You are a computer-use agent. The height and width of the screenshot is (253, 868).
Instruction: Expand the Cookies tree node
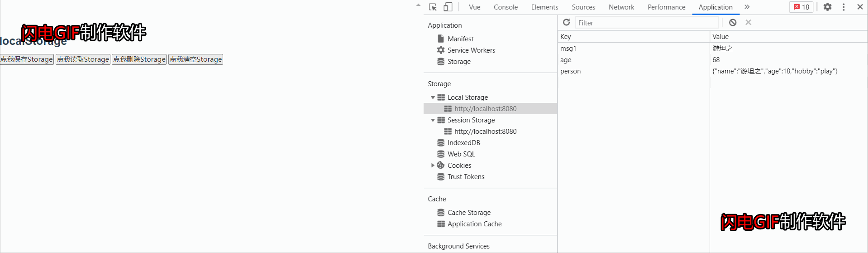[x=433, y=165]
